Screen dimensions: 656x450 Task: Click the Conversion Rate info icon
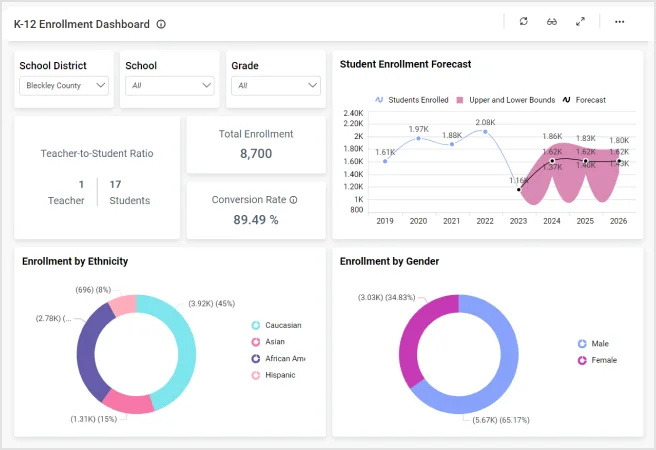pos(293,200)
